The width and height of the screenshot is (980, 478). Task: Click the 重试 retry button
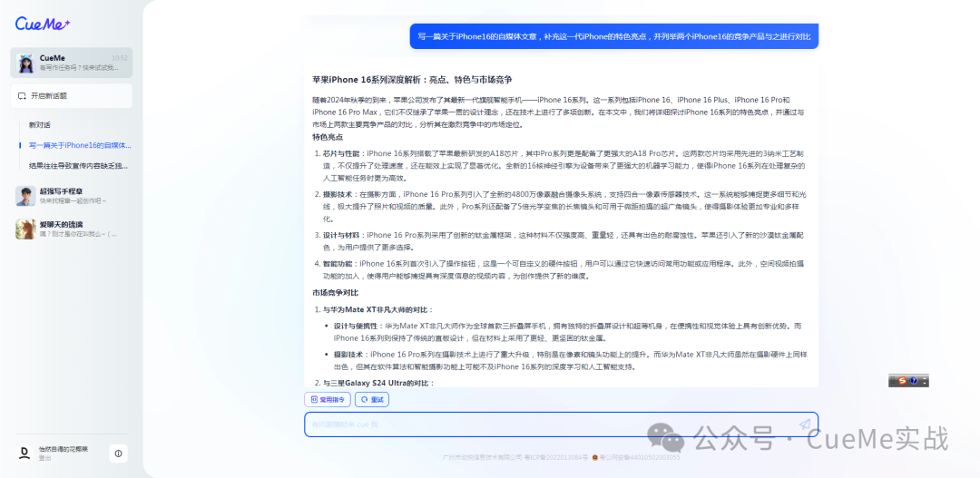coord(372,399)
